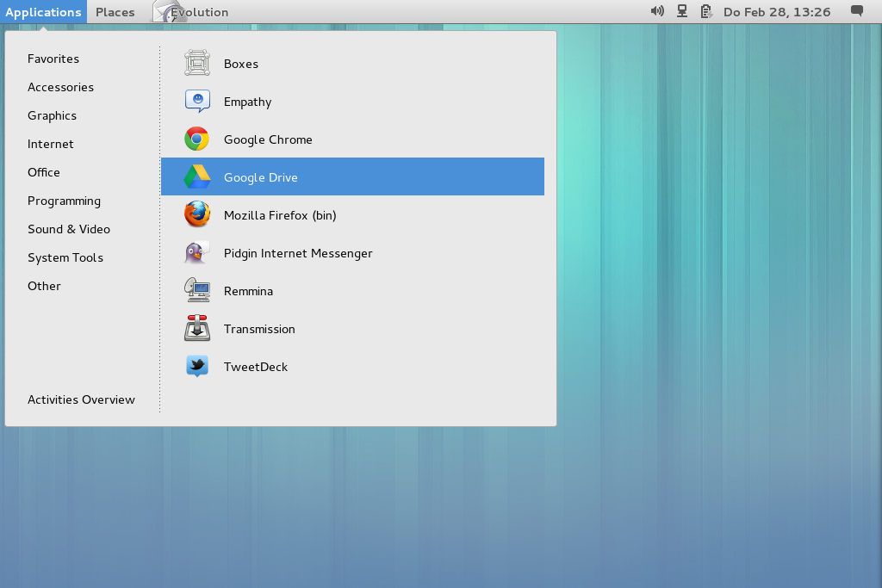Click the 'Pidgin Internet Messenger' text label
882x588 pixels.
pyautogui.click(x=298, y=253)
